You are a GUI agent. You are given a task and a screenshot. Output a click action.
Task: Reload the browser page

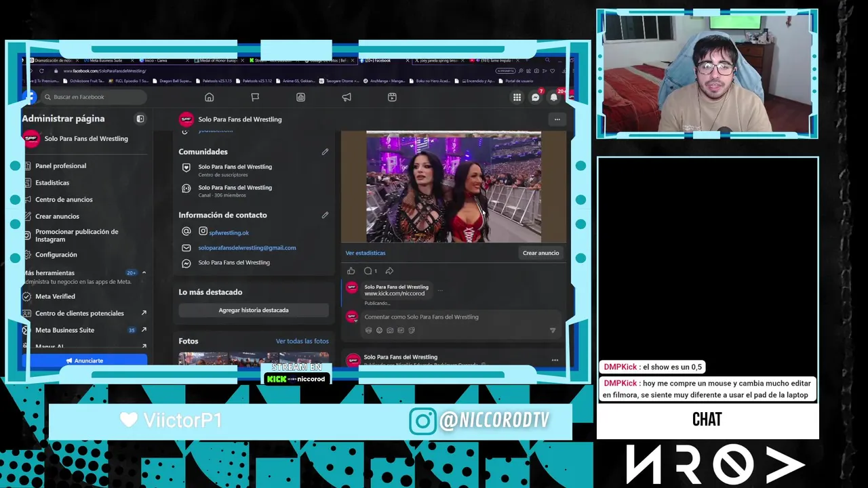coord(41,70)
